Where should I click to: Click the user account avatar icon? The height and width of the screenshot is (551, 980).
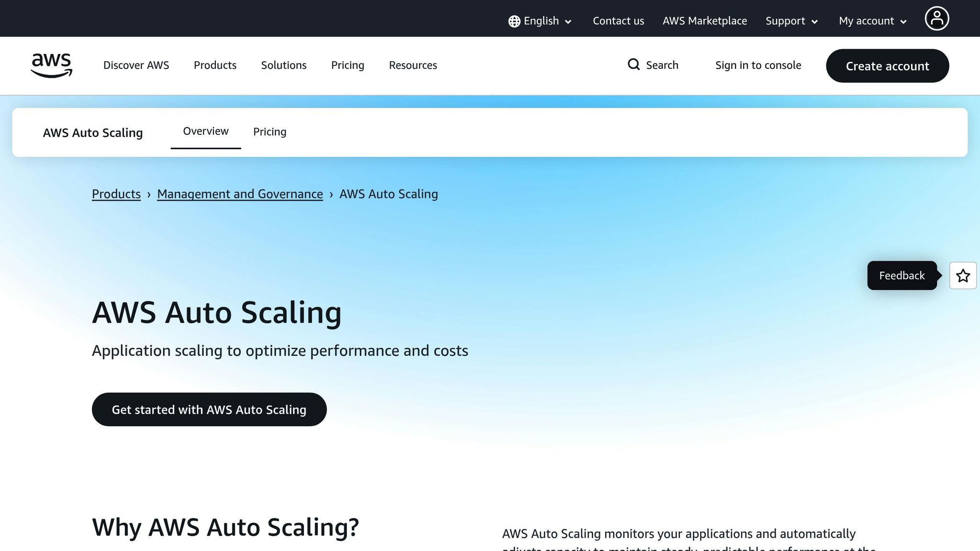point(937,18)
